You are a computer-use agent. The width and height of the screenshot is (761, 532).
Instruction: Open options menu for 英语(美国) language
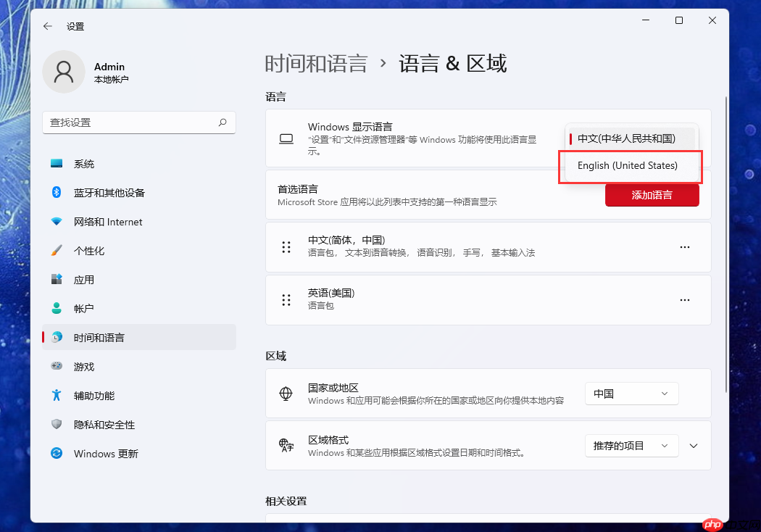coord(684,299)
